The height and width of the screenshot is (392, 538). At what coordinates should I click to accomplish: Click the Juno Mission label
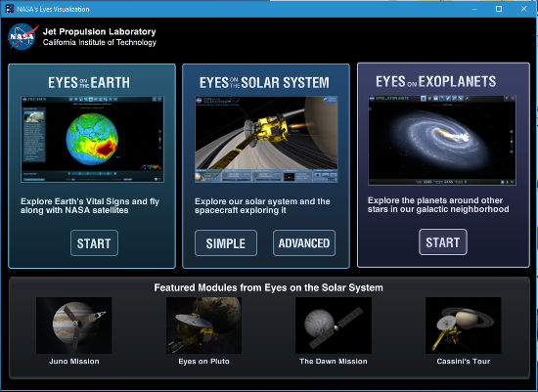click(74, 361)
